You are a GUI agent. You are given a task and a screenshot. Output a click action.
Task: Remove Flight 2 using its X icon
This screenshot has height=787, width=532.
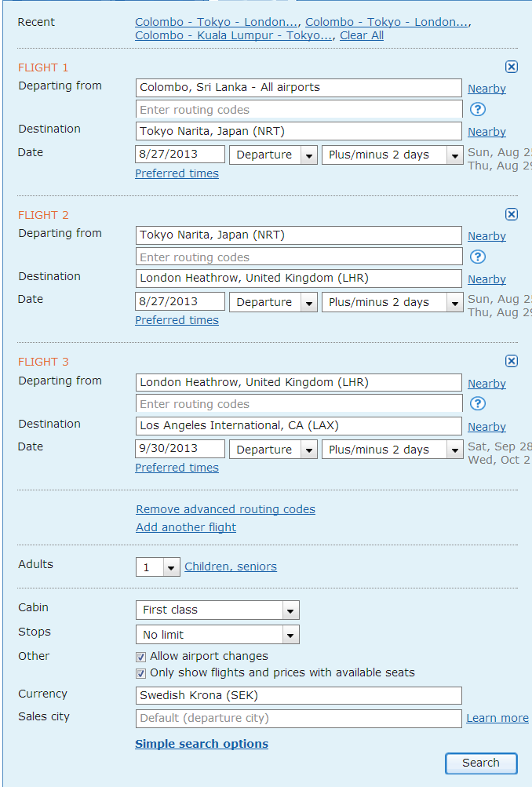click(x=511, y=214)
